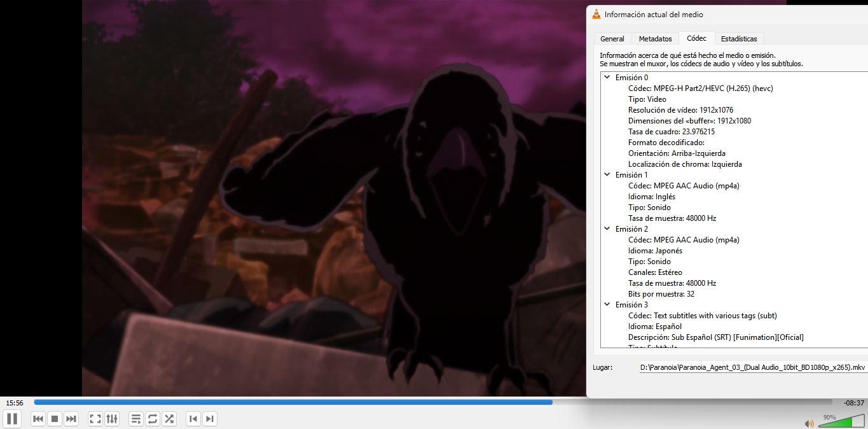Select 'Dimensiones del «buffer»: 1912x1080' row
The image size is (868, 429).
tap(689, 121)
